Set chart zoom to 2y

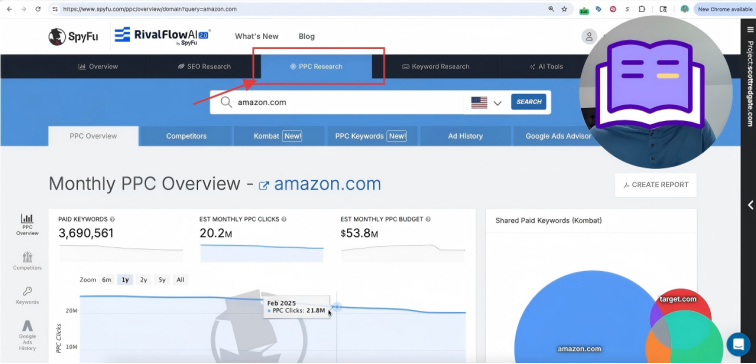[144, 280]
